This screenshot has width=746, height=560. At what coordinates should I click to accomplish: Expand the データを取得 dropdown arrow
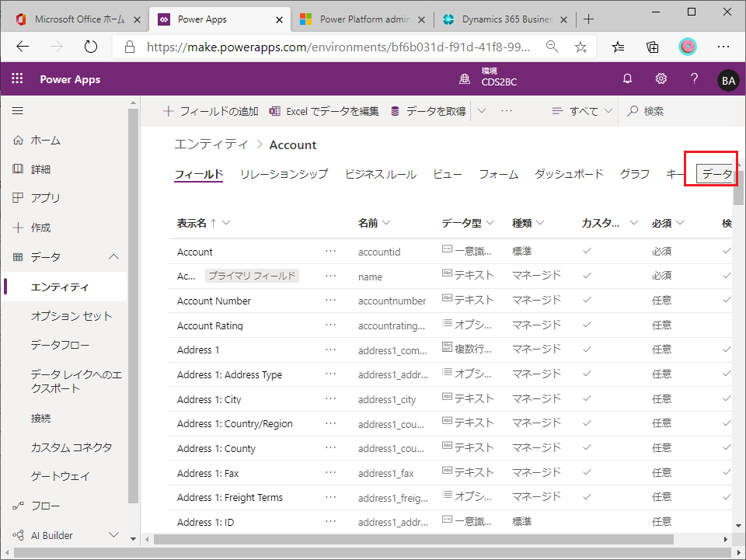pos(482,111)
